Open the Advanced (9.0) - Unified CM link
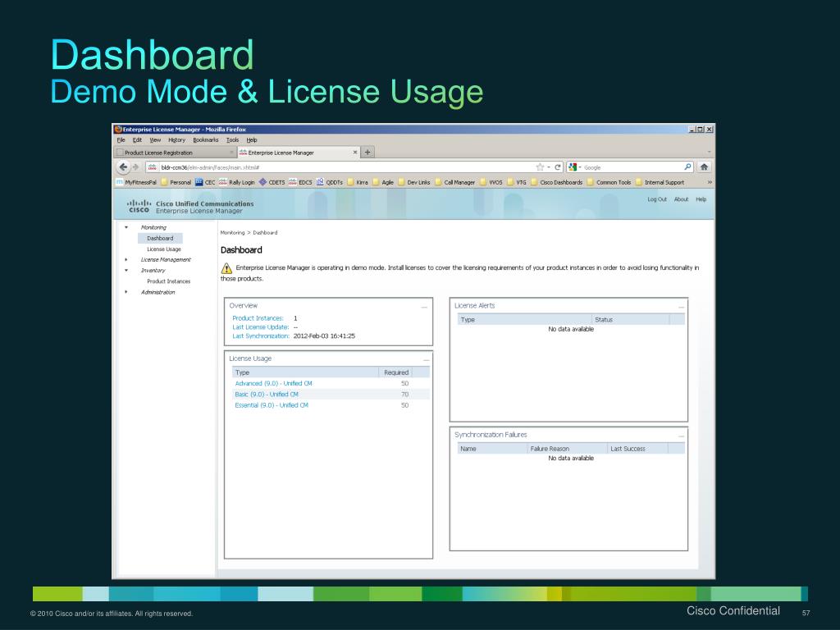This screenshot has height=630, width=840. [x=273, y=384]
